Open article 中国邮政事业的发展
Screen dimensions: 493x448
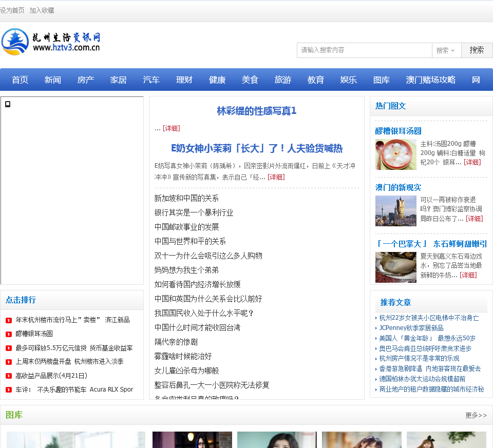click(187, 227)
